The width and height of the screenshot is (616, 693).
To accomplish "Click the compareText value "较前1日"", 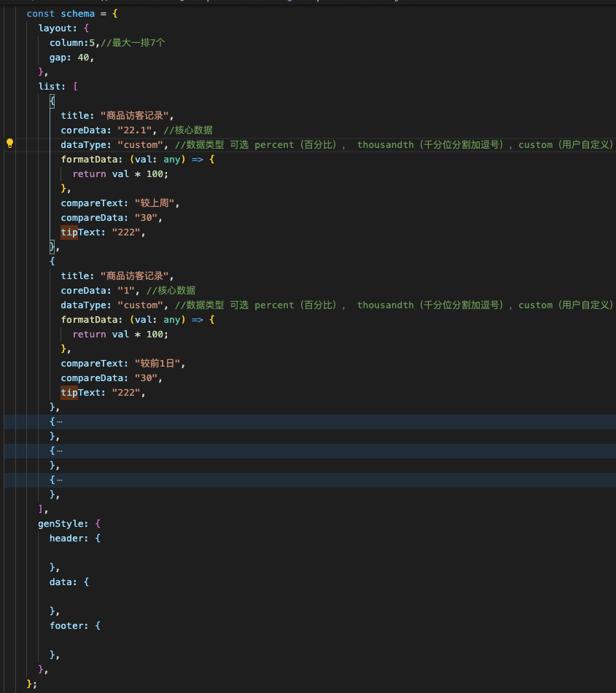I will (x=157, y=364).
